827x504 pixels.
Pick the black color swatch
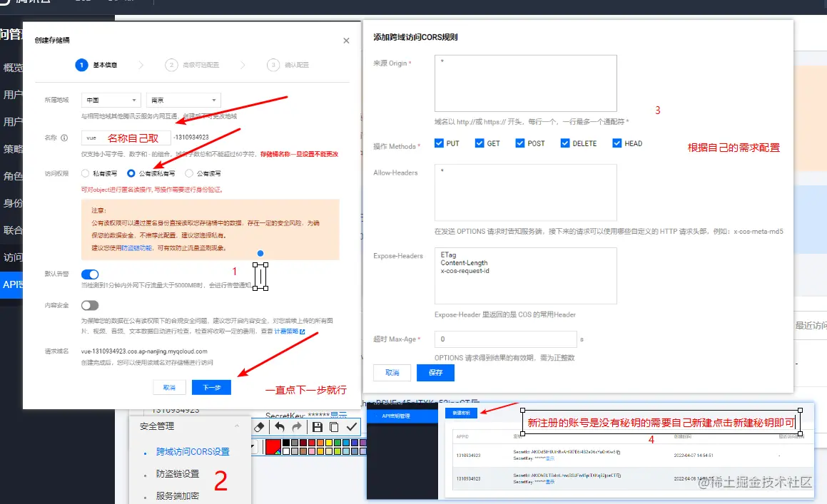[286, 442]
